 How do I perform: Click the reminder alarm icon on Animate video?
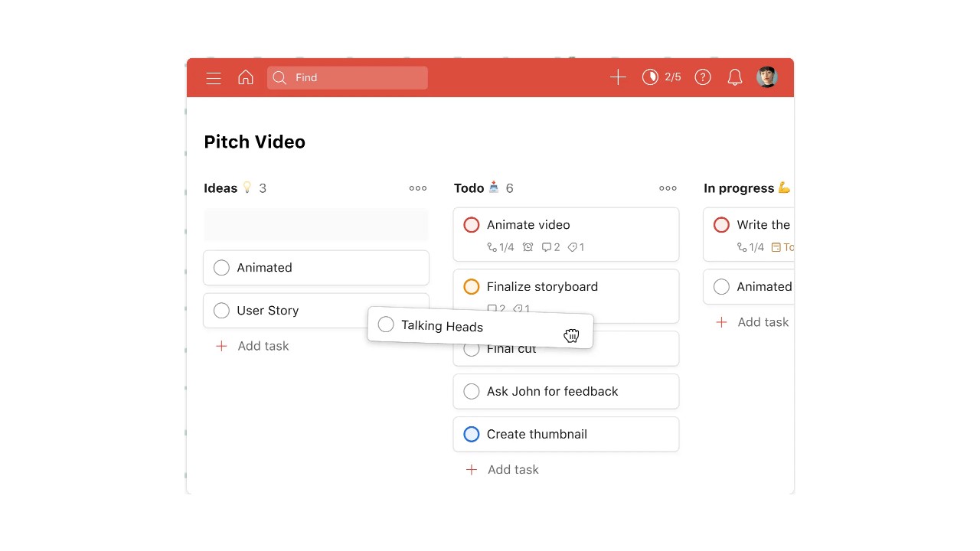pyautogui.click(x=528, y=247)
